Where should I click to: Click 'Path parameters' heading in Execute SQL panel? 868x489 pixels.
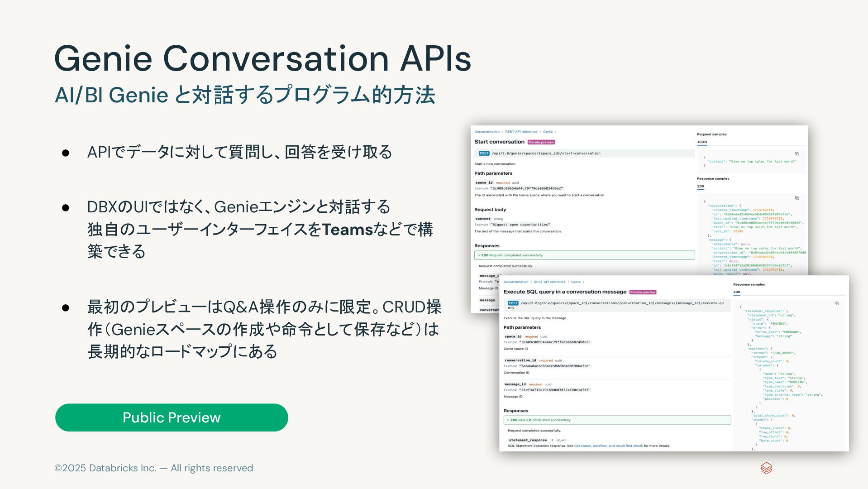[x=522, y=327]
